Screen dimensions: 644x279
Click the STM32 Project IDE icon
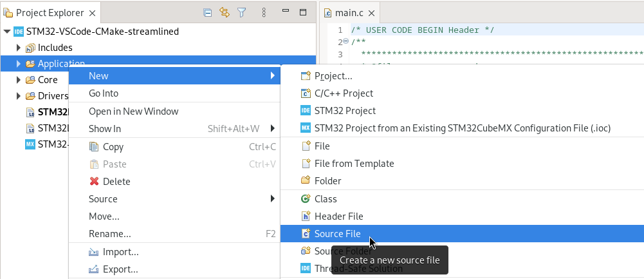[306, 111]
